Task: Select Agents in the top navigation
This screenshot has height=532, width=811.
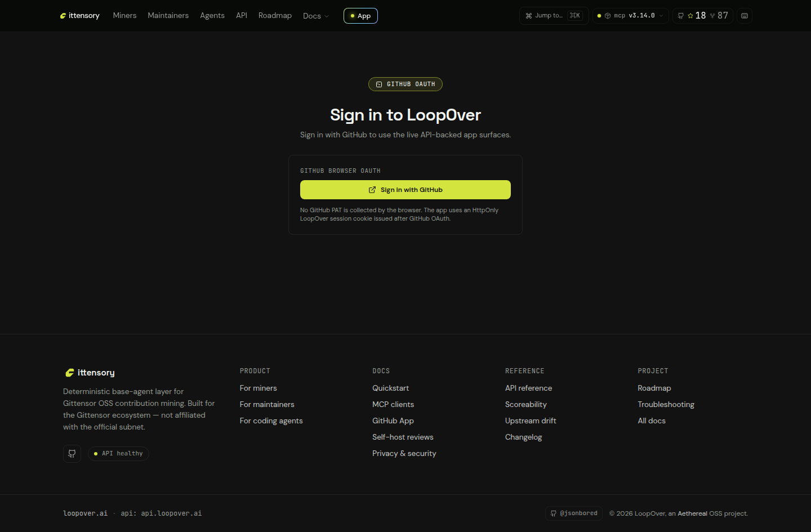Action: (x=212, y=16)
